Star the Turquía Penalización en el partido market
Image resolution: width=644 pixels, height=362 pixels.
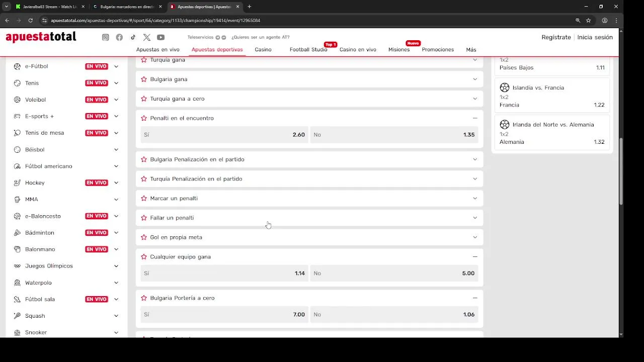pyautogui.click(x=144, y=178)
